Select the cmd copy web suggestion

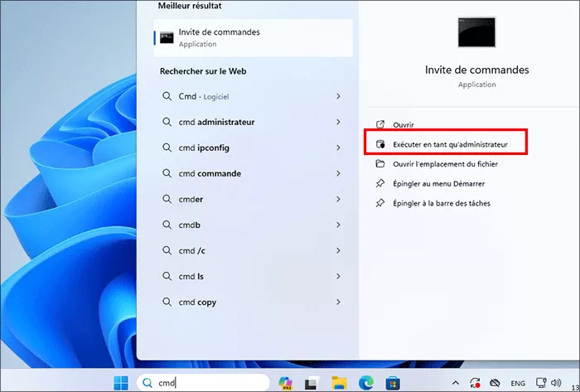tap(253, 302)
